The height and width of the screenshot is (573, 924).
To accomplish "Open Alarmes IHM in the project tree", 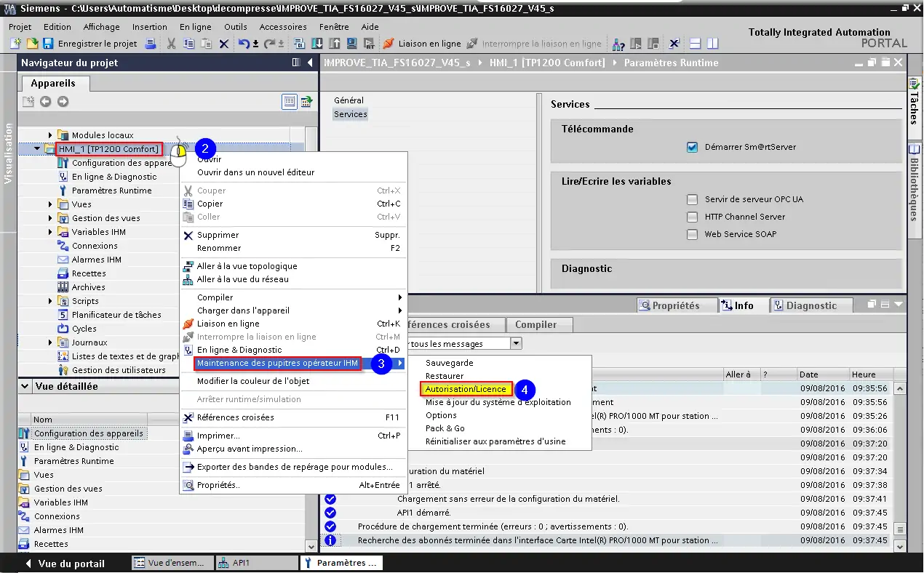I will point(97,260).
